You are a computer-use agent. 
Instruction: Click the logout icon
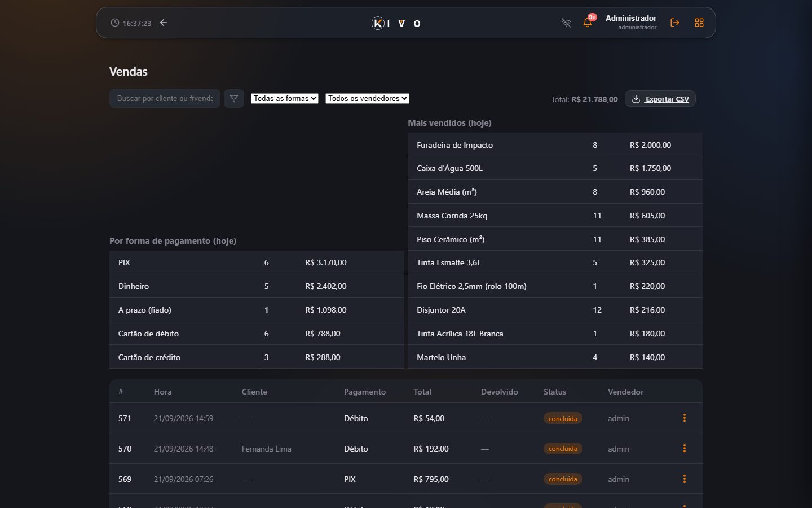(x=674, y=23)
